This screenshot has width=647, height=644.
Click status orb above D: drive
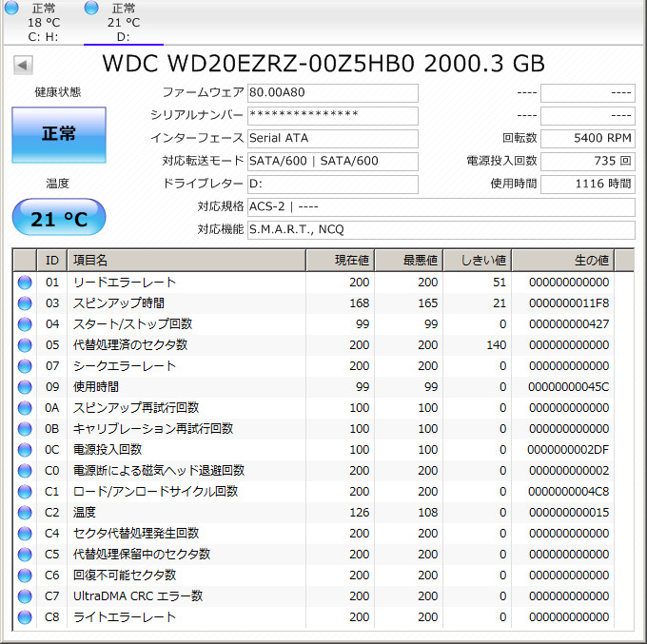click(91, 8)
